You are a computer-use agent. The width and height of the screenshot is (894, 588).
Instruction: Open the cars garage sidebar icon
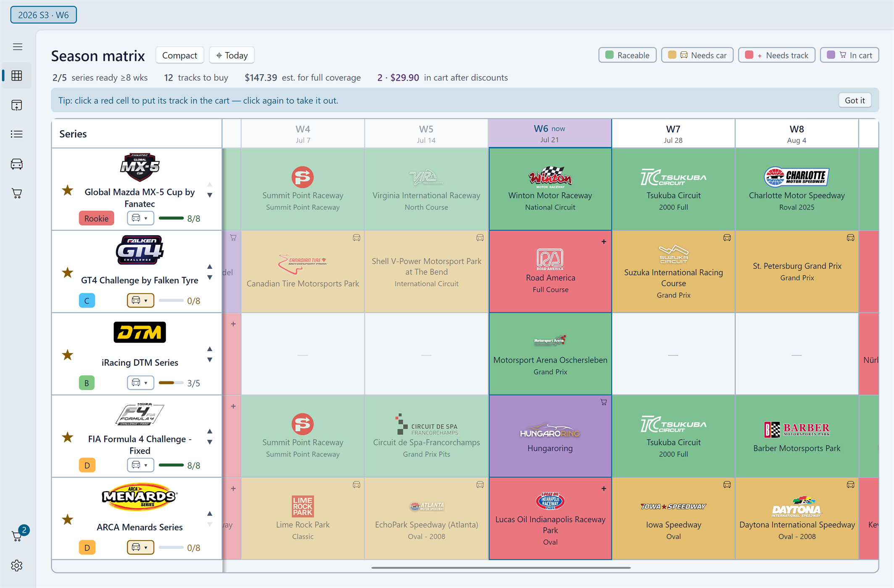[17, 164]
